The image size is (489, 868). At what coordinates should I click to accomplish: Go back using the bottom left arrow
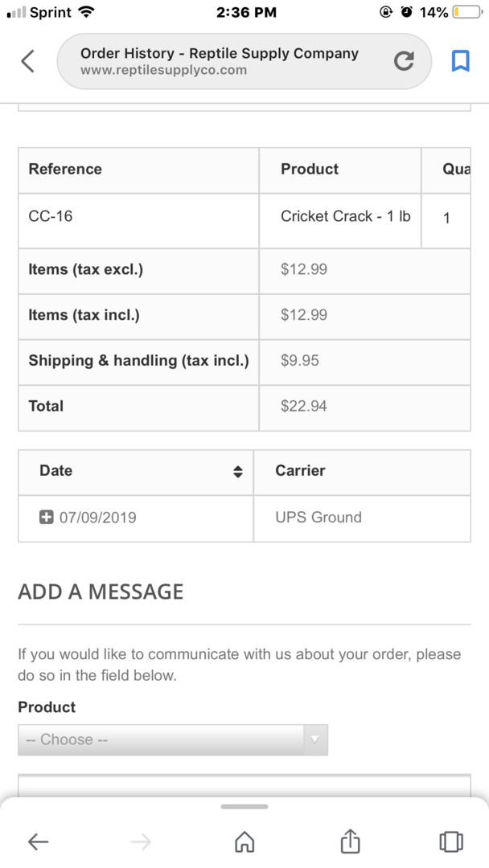pyautogui.click(x=38, y=841)
